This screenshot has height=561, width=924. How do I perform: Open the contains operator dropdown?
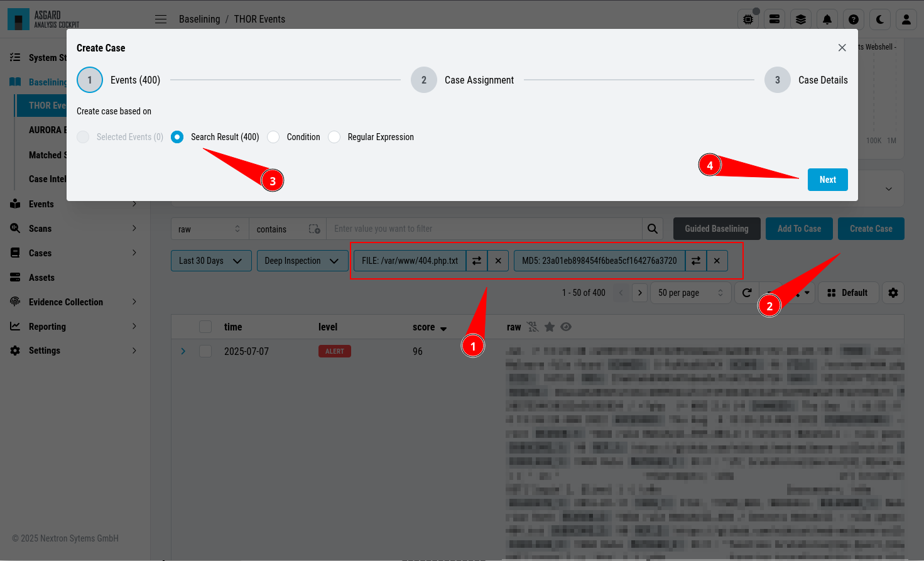[287, 229]
